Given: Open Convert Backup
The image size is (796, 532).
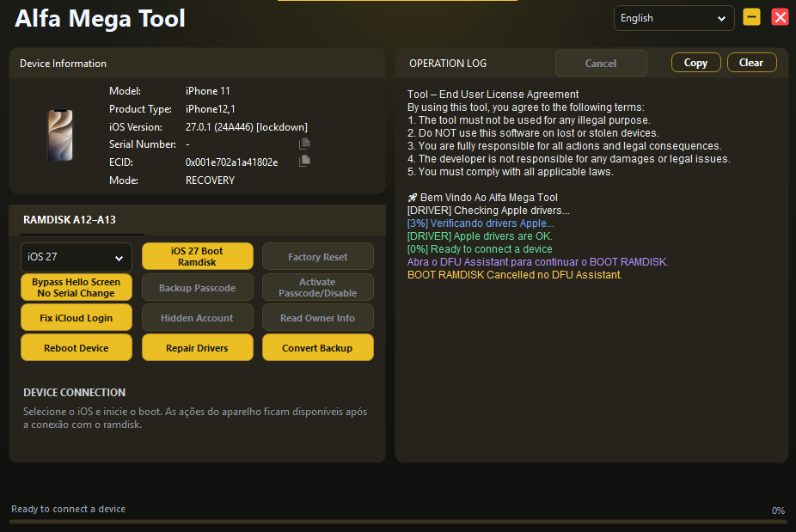Looking at the screenshot, I should click(x=318, y=348).
